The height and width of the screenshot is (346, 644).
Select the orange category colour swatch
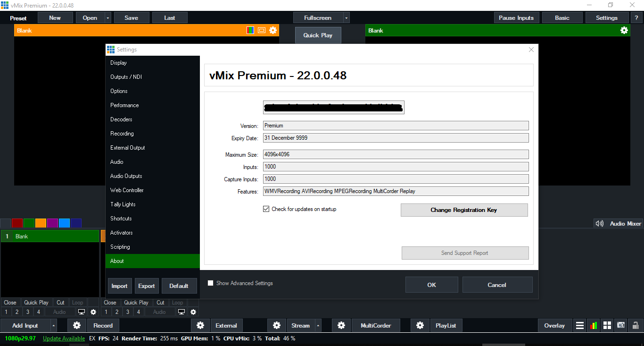tap(41, 223)
